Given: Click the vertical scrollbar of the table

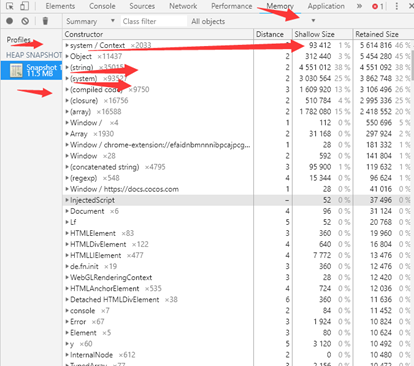Looking at the screenshot, I should [413, 65].
